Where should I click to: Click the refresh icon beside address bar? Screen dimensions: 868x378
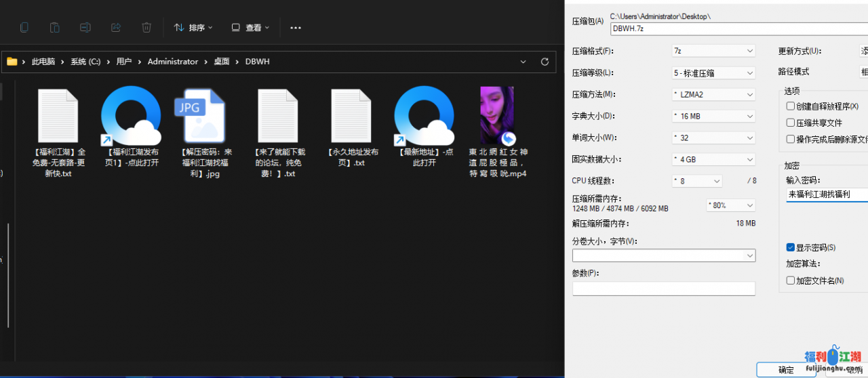pyautogui.click(x=545, y=62)
